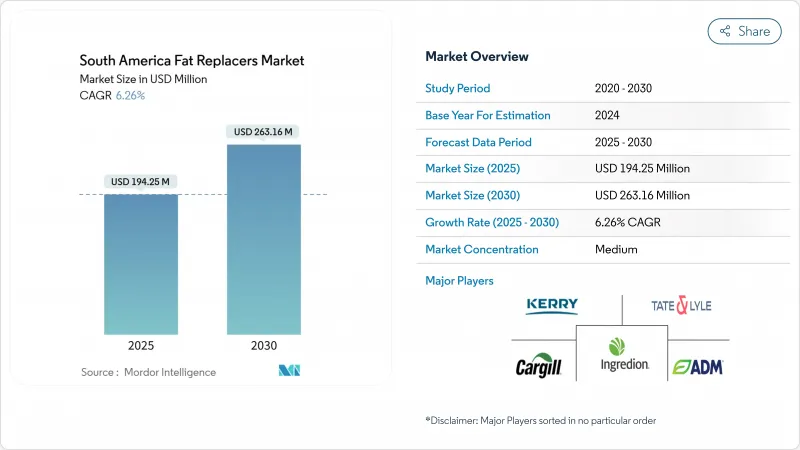800x450 pixels.
Task: Click the Market Overview heading
Action: point(477,56)
